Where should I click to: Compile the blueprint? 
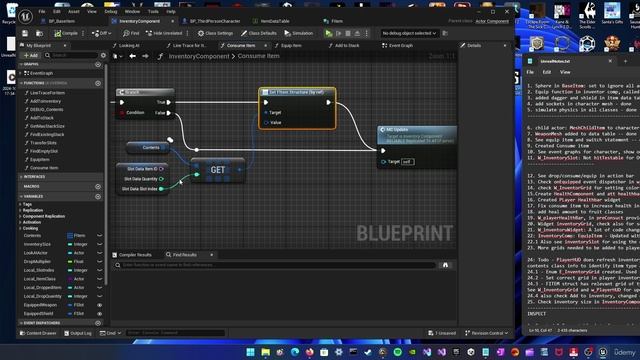(66, 33)
